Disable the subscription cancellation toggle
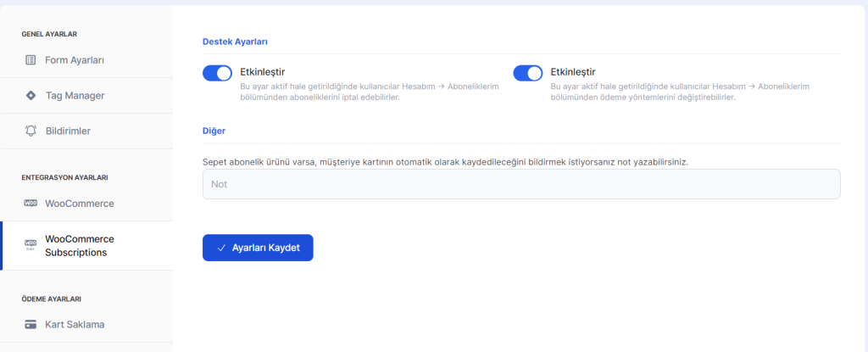This screenshot has height=352, width=868. [x=218, y=73]
